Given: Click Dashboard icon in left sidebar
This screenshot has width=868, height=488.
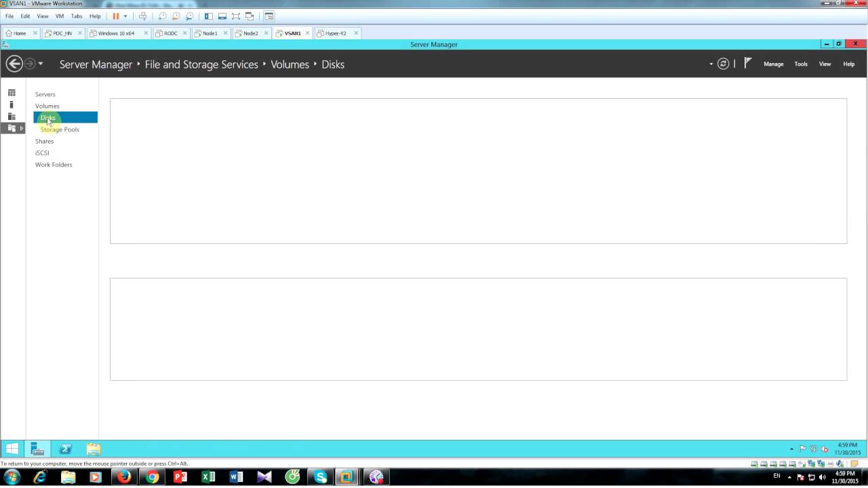Looking at the screenshot, I should (x=12, y=93).
